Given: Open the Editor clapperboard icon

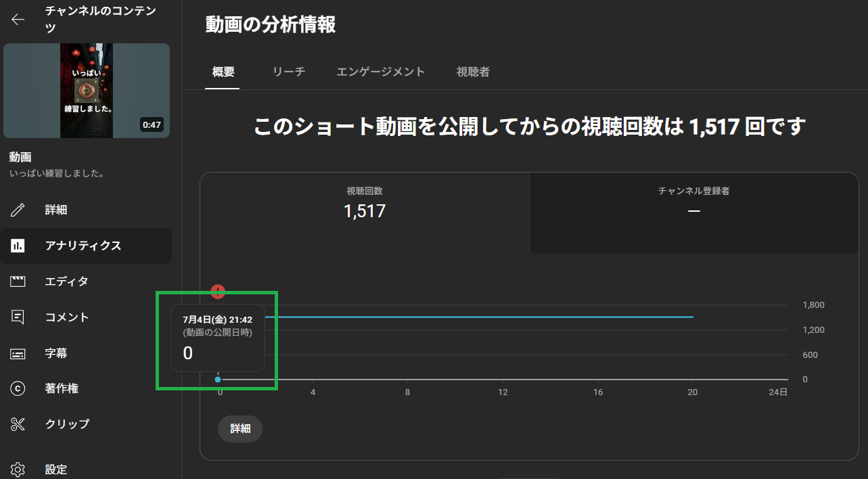Looking at the screenshot, I should click(x=18, y=281).
